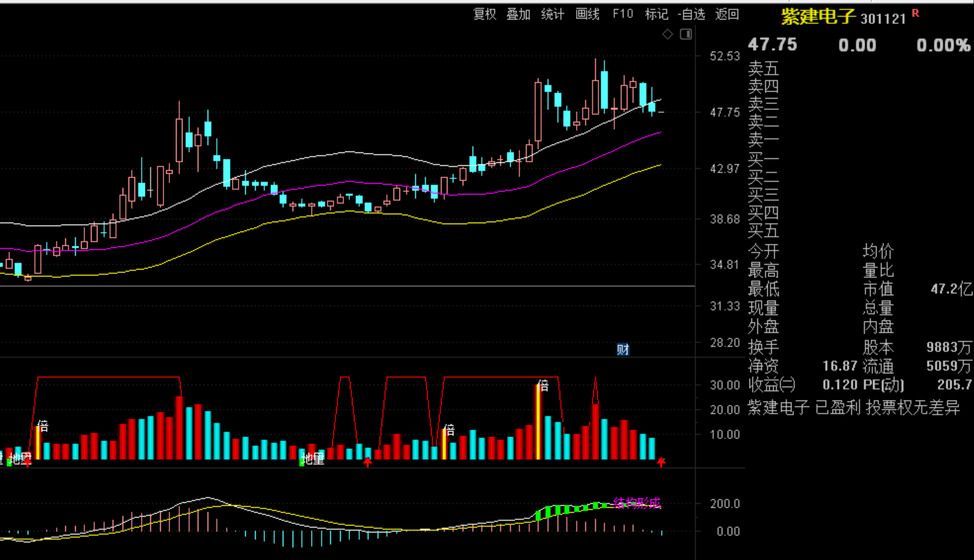Select the 买五 bid row
Image resolution: width=974 pixels, height=560 pixels.
coord(763,231)
